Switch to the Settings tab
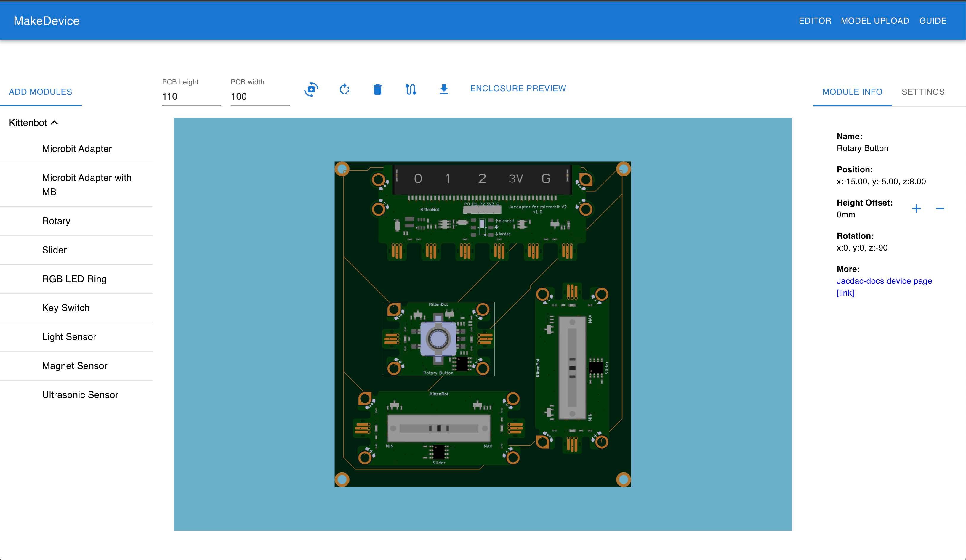Image resolution: width=966 pixels, height=560 pixels. tap(923, 92)
